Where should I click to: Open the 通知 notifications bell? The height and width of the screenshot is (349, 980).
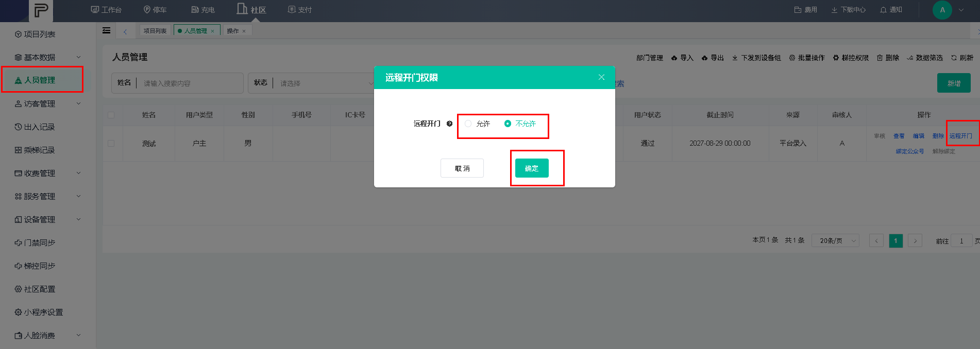(x=891, y=10)
